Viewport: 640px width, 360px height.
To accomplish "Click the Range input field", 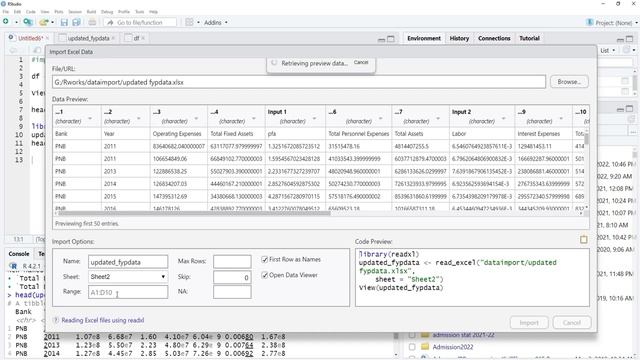I will point(128,292).
